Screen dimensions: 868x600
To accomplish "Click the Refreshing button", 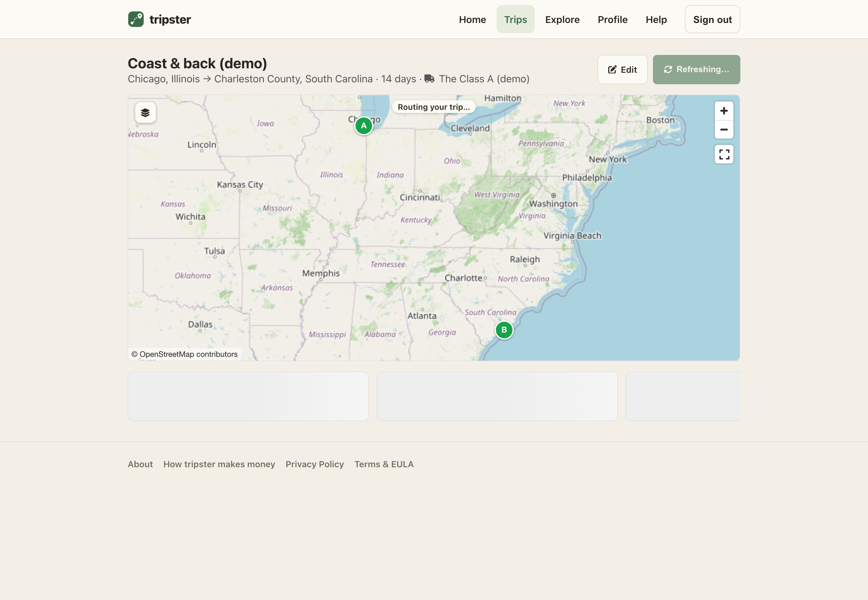I will (696, 70).
